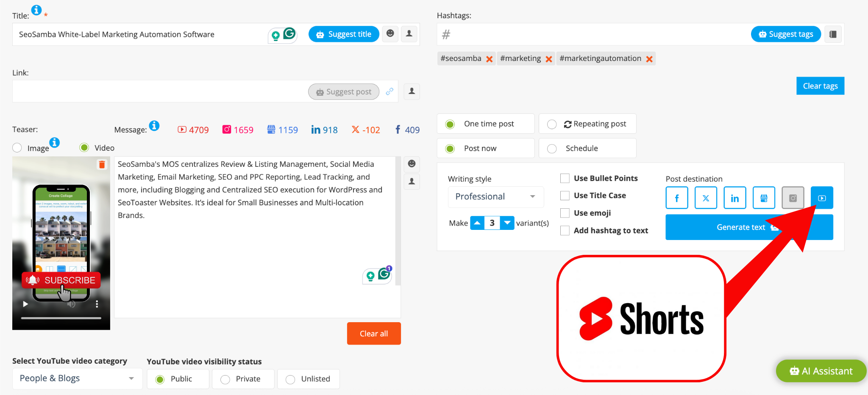Click Grammarly icon in Message box
The height and width of the screenshot is (395, 868).
[x=384, y=274]
